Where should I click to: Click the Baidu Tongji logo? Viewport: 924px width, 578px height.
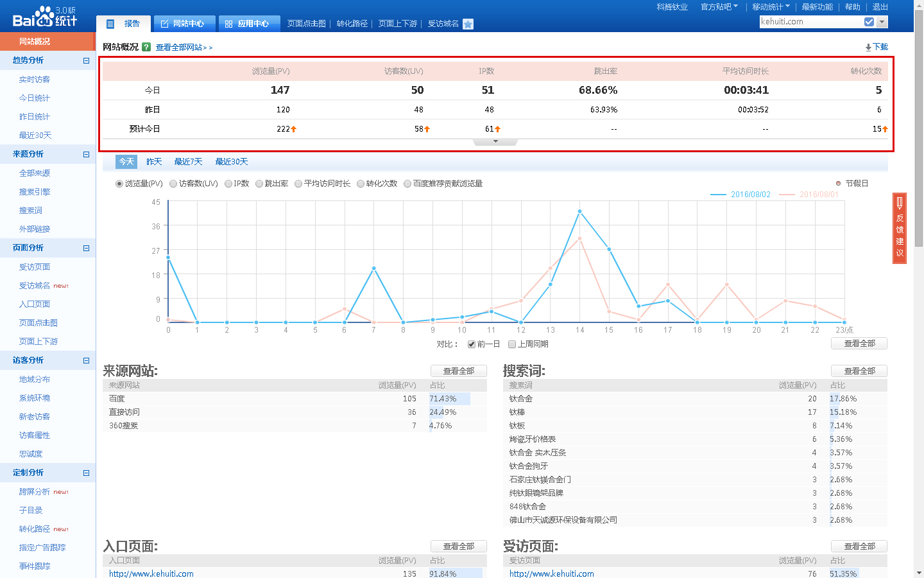click(45, 16)
